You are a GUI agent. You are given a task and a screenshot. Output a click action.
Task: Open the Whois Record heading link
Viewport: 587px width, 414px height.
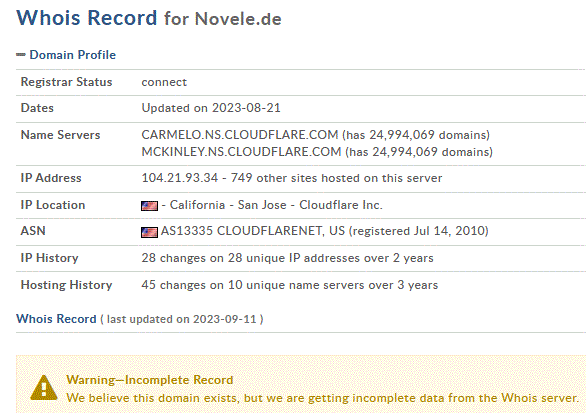56,319
